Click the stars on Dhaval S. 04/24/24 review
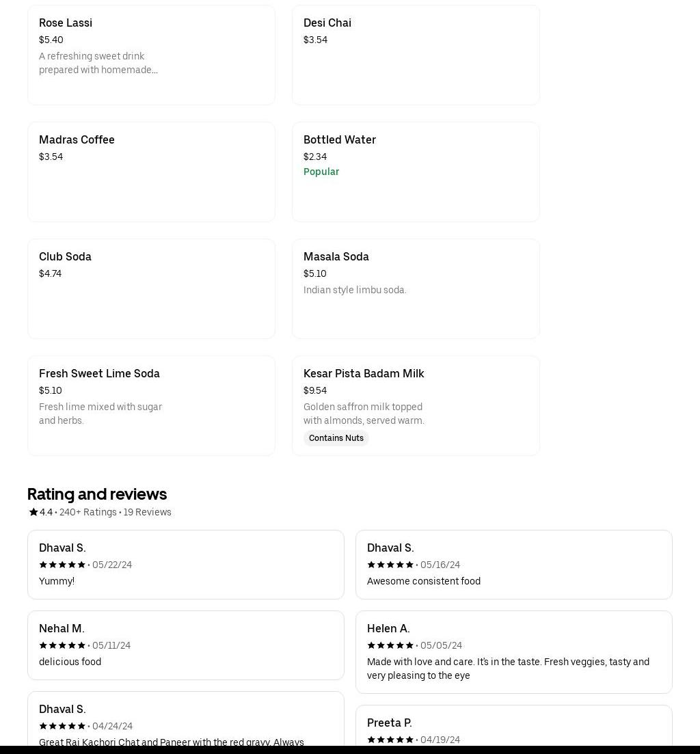This screenshot has width=700, height=754. (62, 726)
